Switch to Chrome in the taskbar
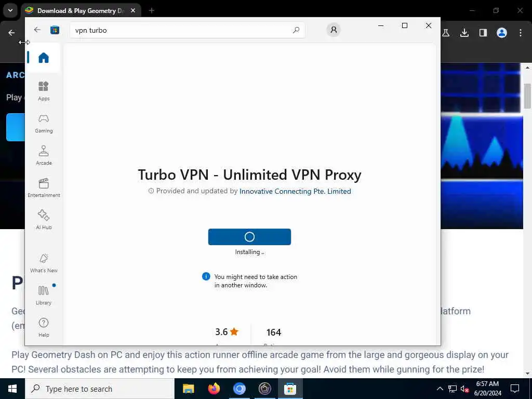This screenshot has height=399, width=532. (x=239, y=389)
